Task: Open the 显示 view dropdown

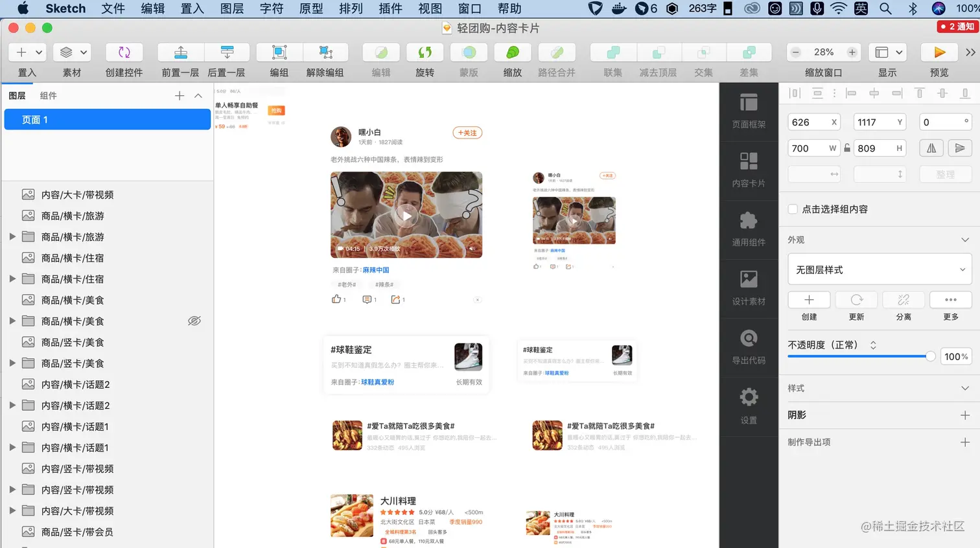Action: point(888,52)
